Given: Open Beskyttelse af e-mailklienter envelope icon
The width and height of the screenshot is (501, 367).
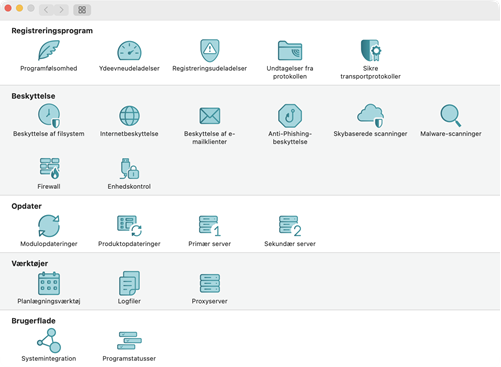Looking at the screenshot, I should (210, 116).
